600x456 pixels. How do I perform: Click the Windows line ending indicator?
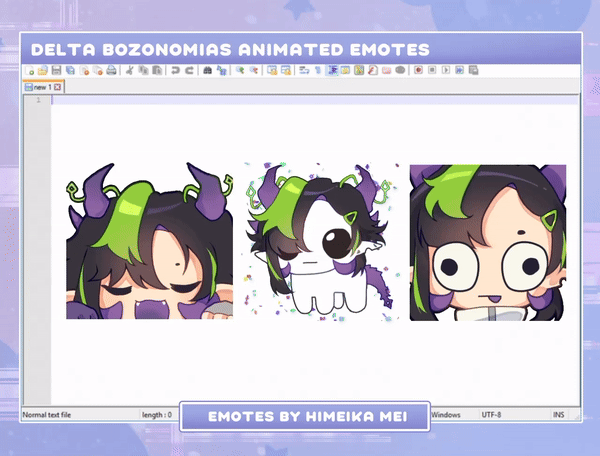click(x=446, y=414)
